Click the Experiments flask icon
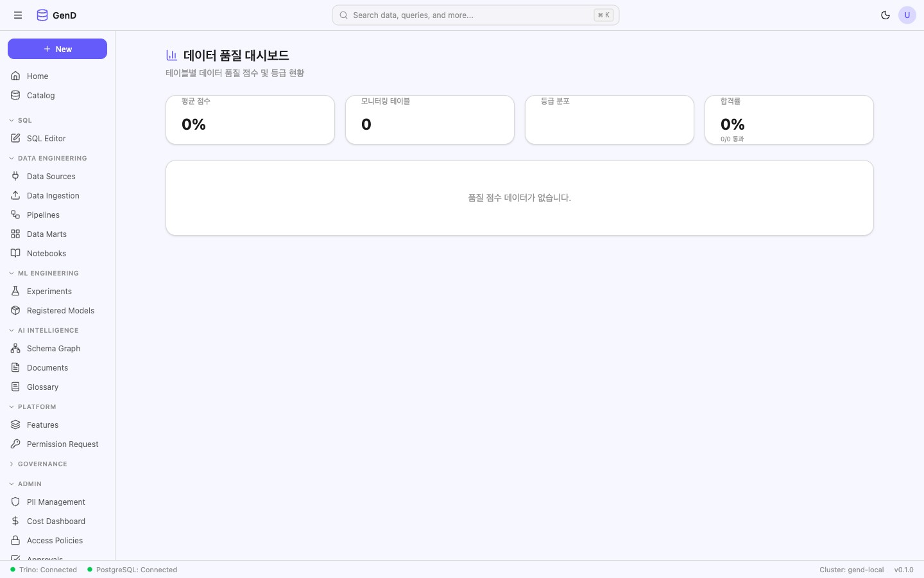Viewport: 924px width, 578px height. (x=15, y=291)
